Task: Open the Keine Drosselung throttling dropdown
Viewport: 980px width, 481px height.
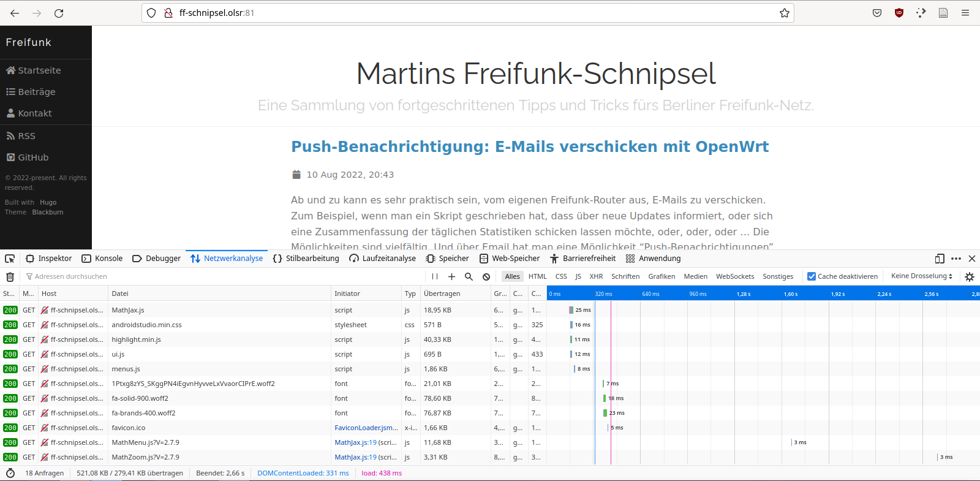Action: [x=922, y=276]
